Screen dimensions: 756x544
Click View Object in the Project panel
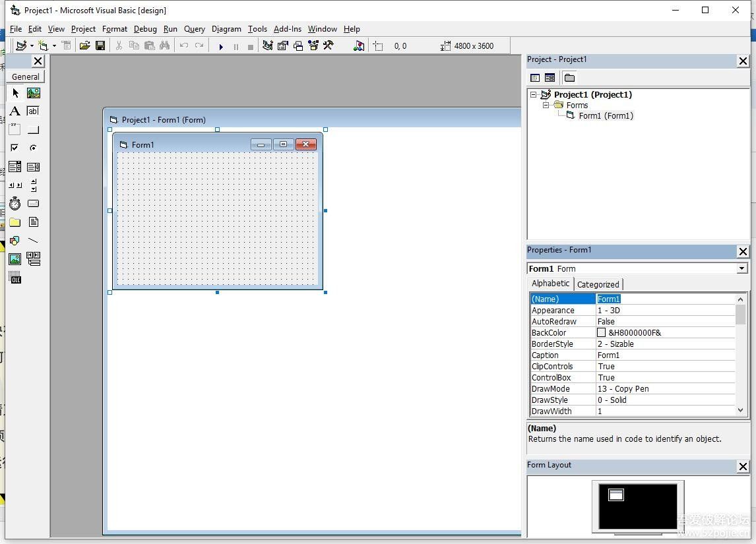[550, 78]
